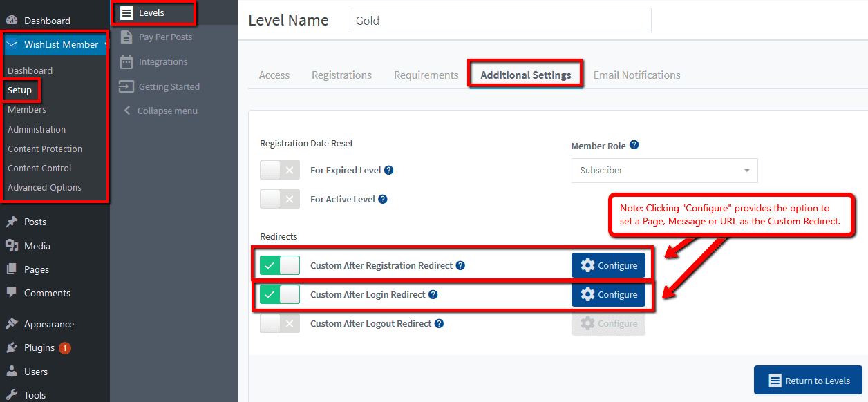Click help icon beside For Active Level
Viewport: 868px width, 402px height.
[382, 199]
